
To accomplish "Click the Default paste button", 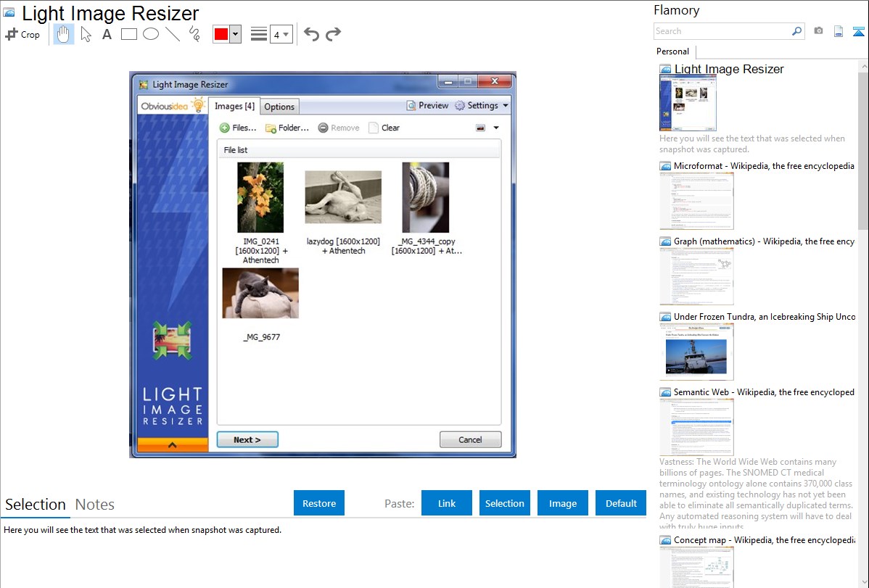I will (x=621, y=503).
